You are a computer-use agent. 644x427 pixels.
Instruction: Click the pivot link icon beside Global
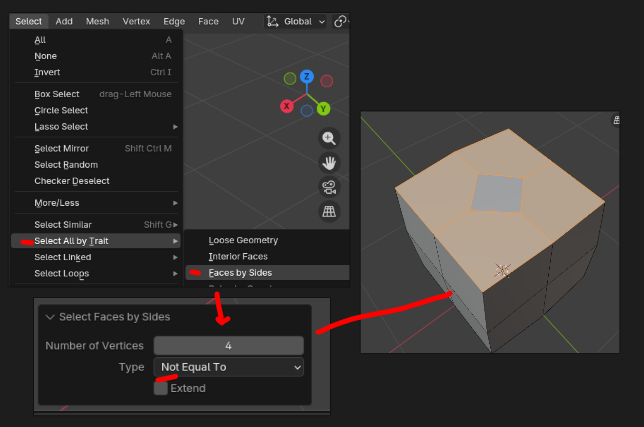coord(342,21)
